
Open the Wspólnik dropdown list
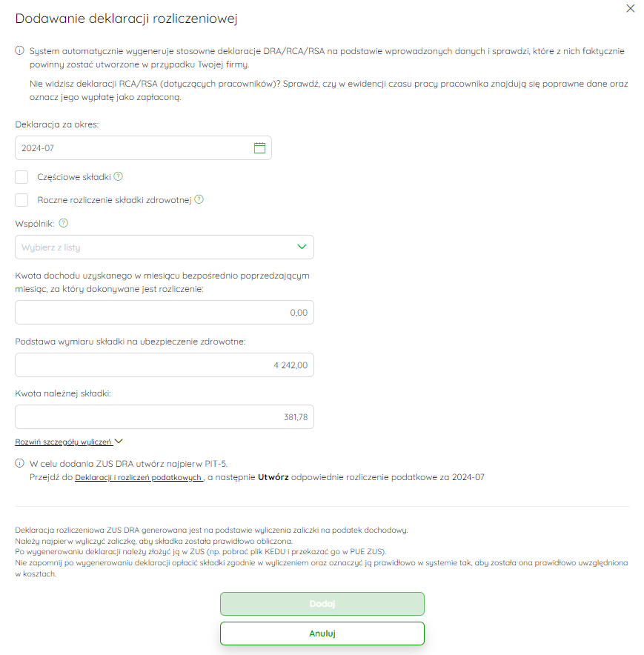click(x=165, y=247)
